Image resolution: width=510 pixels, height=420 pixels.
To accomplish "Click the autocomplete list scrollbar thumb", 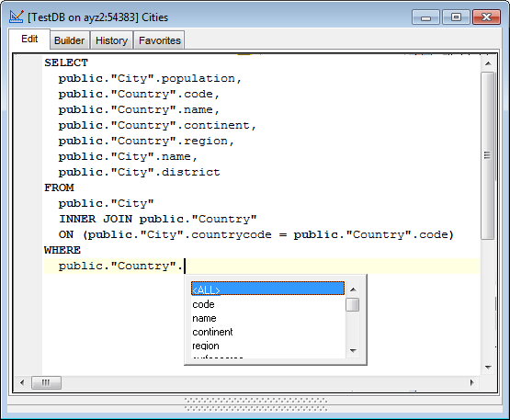I will pos(353,305).
